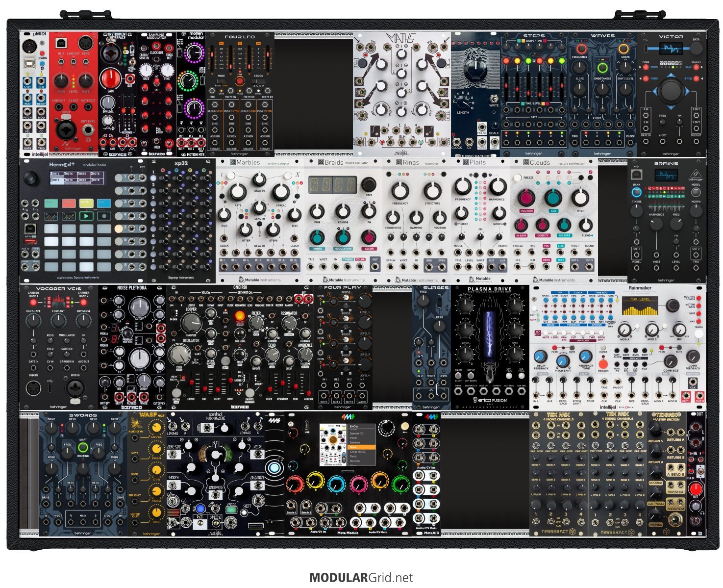Viewport: 723px width, 588px height.
Task: Toggle the FREEZE button on Clouds
Action: tap(518, 178)
